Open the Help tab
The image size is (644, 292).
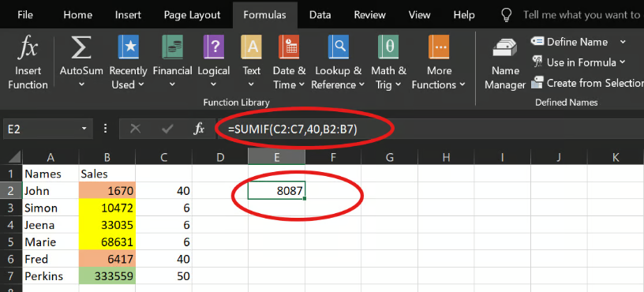pos(464,15)
